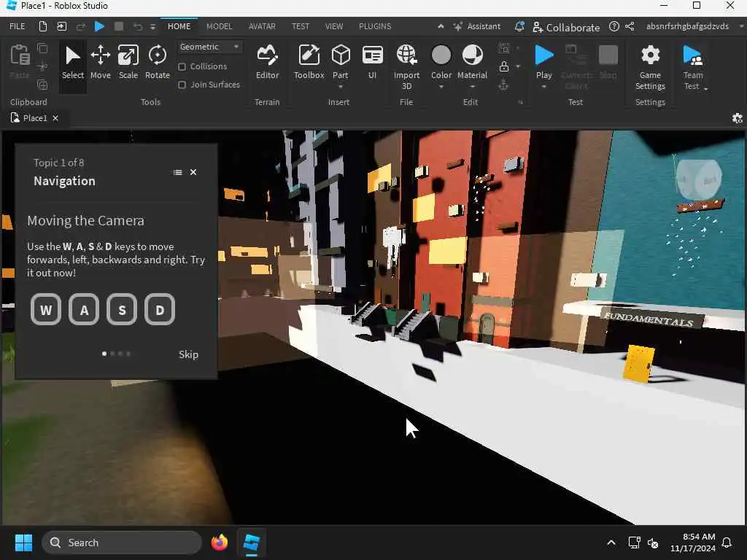Open the UI editor
This screenshot has height=560, width=747.
[x=372, y=63]
